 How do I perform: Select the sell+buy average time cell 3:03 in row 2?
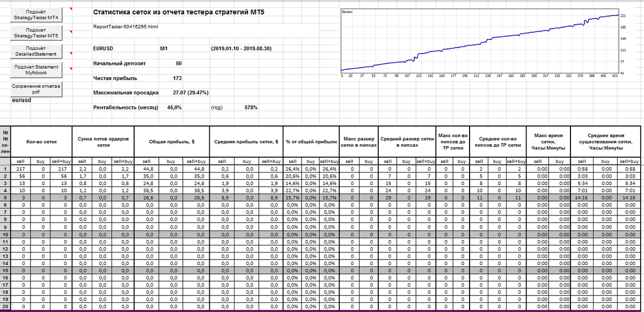pyautogui.click(x=629, y=176)
